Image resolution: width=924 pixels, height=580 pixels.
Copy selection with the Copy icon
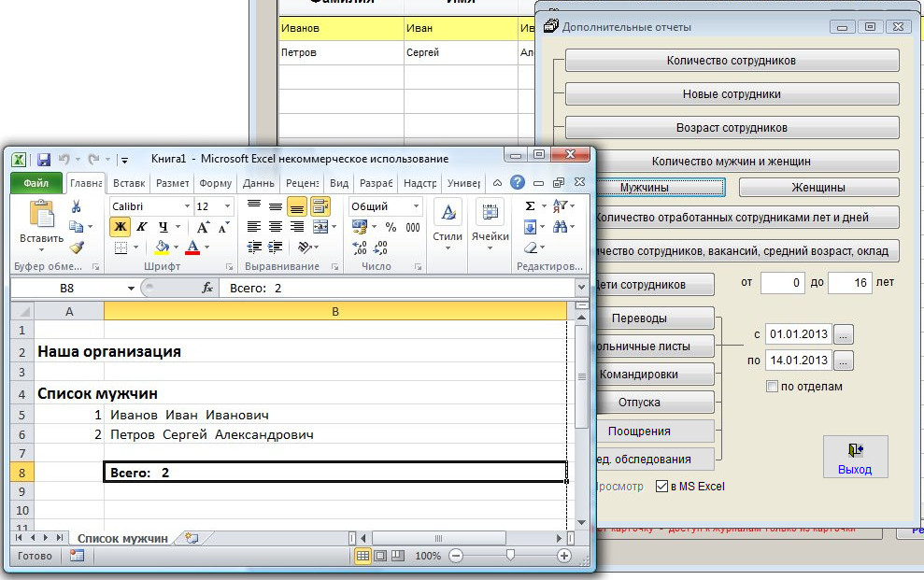click(76, 227)
